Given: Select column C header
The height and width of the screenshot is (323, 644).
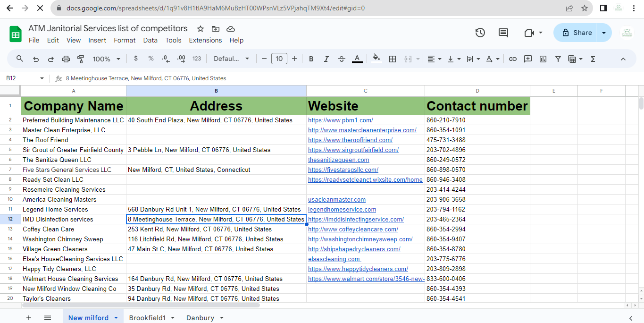Looking at the screenshot, I should click(x=366, y=91).
